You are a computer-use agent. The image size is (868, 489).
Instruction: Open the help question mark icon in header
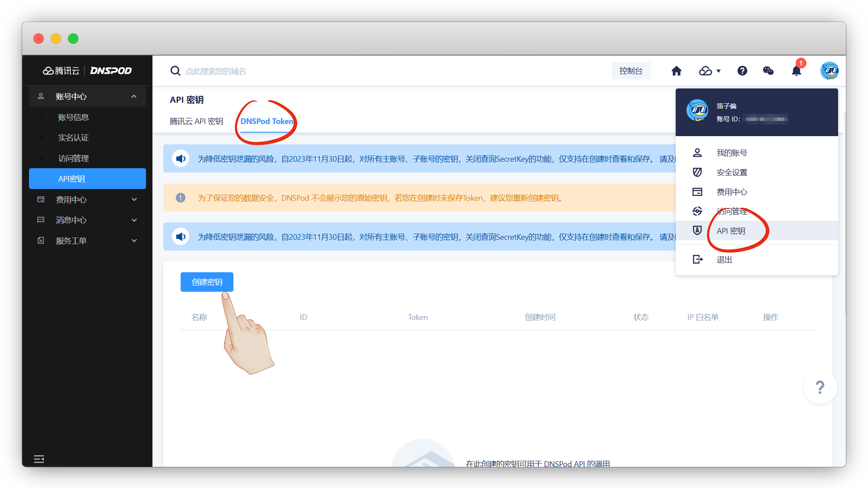pos(742,71)
